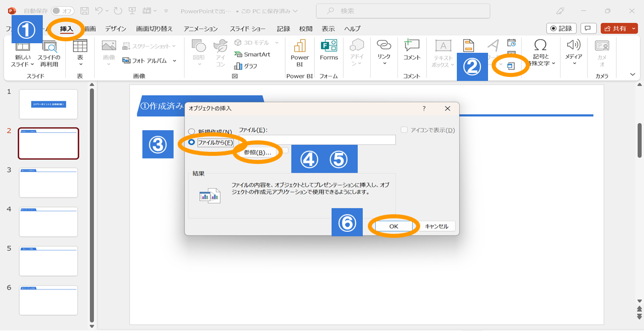Click the slide thumbnail pane vertical scrollbar
Screen dimensions: 644x331
(92, 206)
